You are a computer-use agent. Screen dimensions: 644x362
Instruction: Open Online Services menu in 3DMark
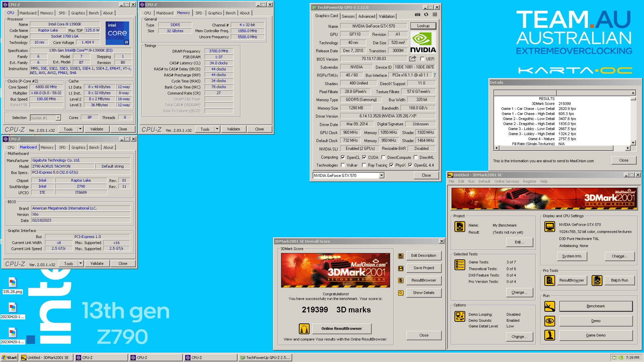click(x=506, y=181)
